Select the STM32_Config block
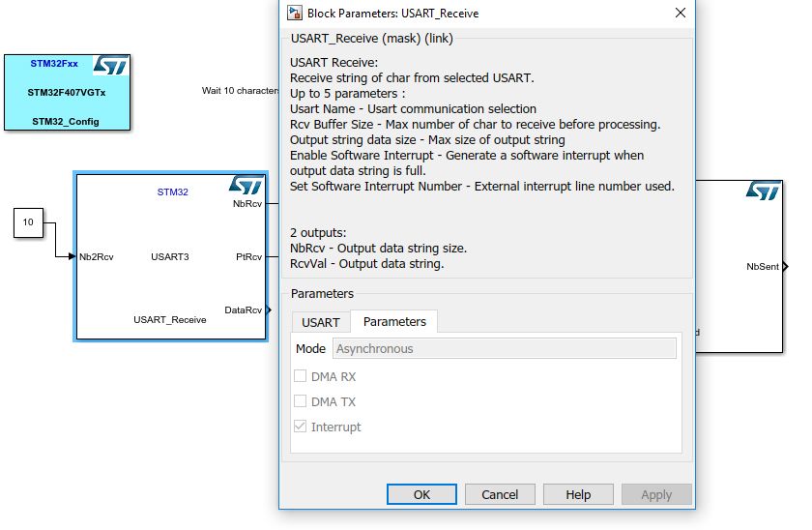 click(67, 92)
